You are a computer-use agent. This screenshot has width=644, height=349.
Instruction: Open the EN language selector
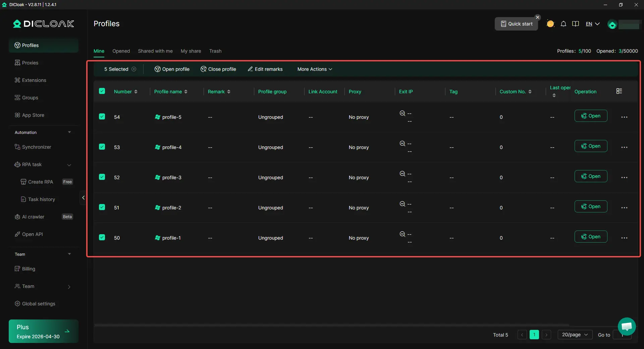pyautogui.click(x=592, y=24)
